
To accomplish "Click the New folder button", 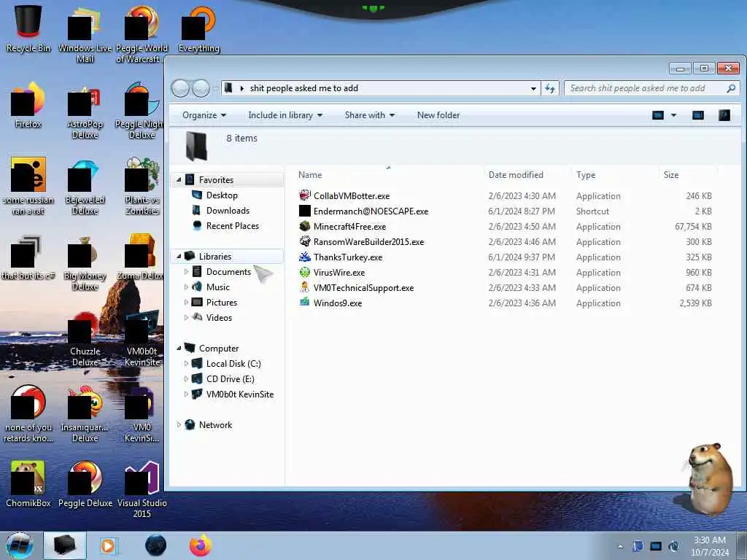I will tap(438, 115).
